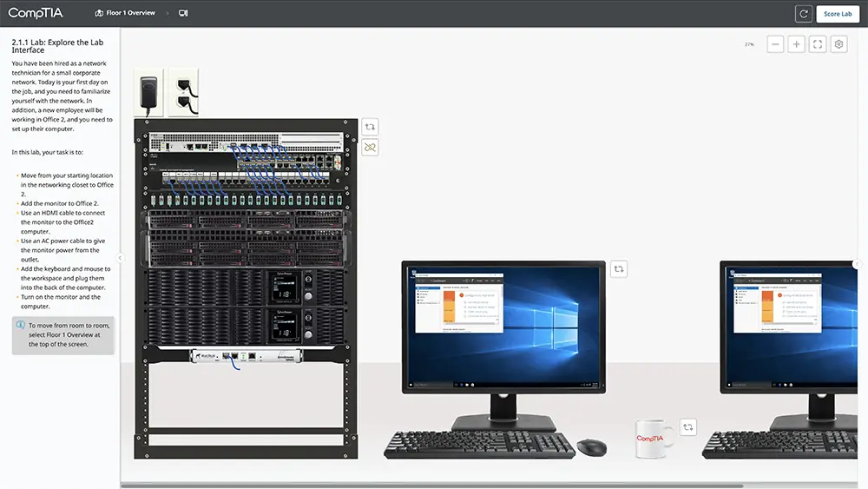Screen dimensions: 868x489
Task: Toggle the fit-to-screen view icon
Action: [x=818, y=44]
